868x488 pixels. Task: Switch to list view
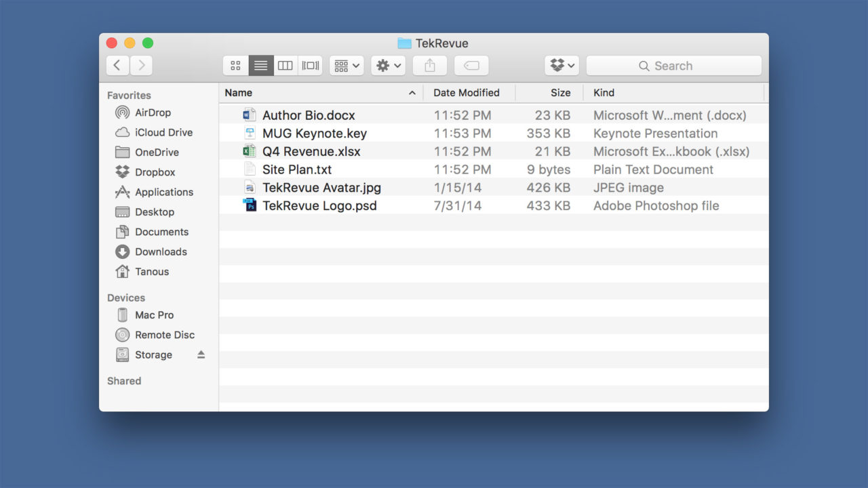[260, 66]
